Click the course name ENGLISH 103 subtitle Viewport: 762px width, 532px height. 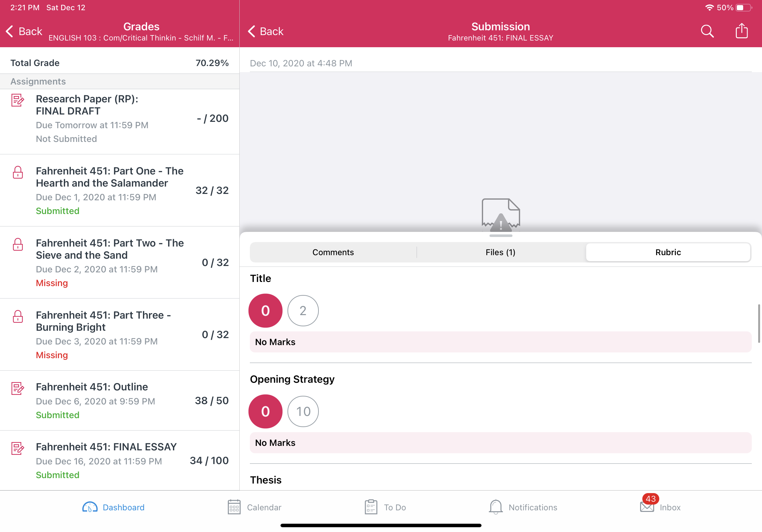point(141,38)
